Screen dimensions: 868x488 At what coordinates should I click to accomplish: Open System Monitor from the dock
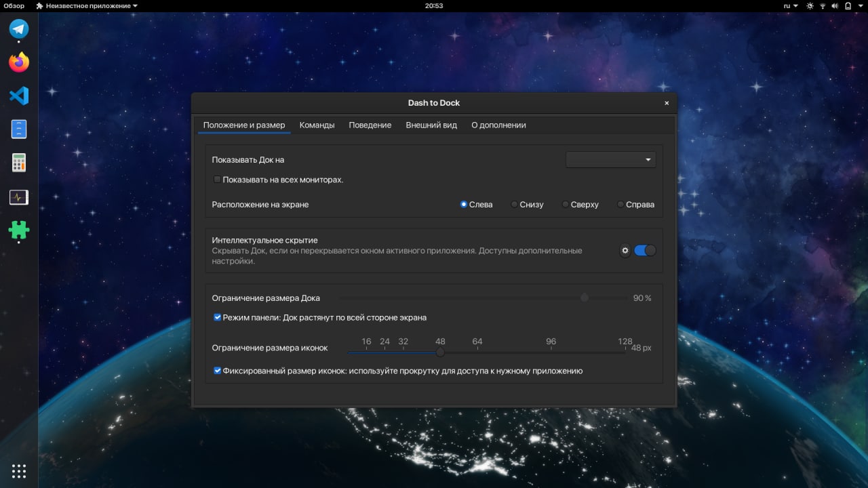coord(19,197)
